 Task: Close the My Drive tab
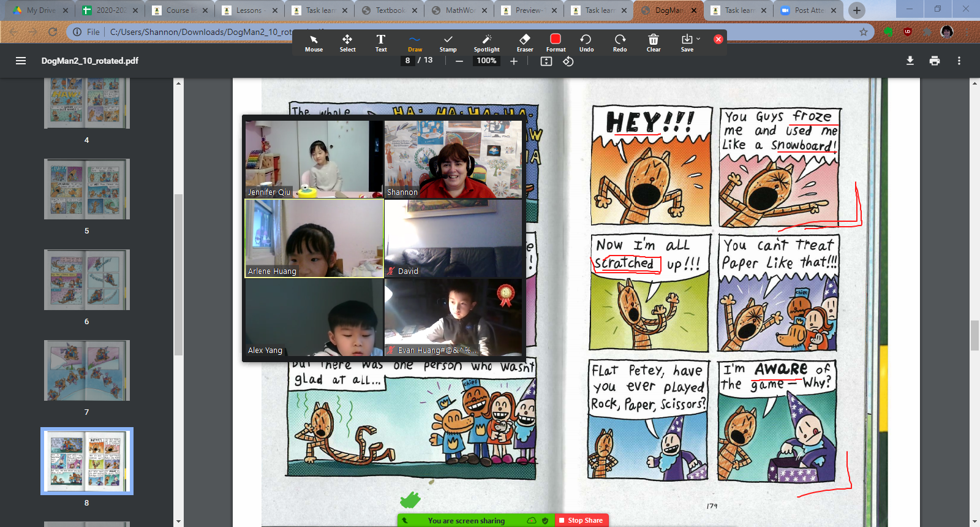click(66, 10)
